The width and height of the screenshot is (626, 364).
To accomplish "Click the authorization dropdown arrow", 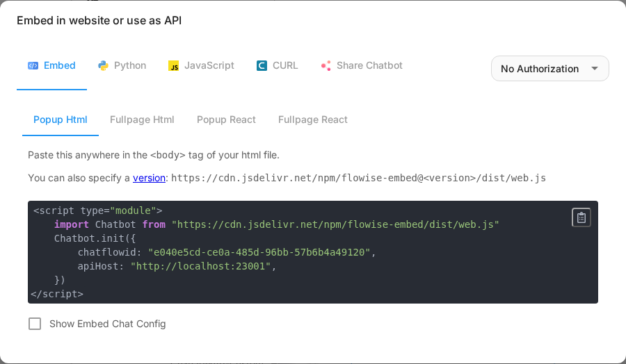I will [595, 69].
